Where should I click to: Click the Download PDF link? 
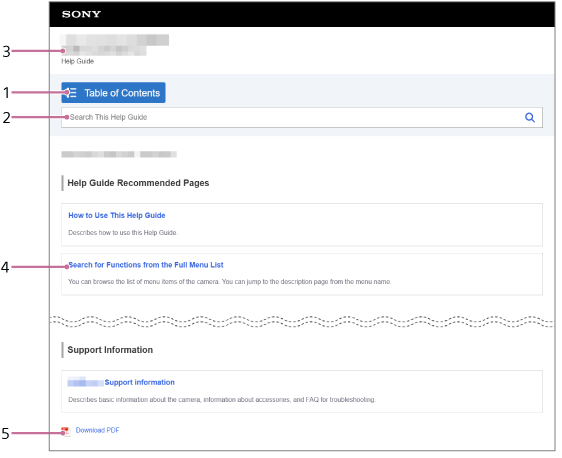(97, 430)
